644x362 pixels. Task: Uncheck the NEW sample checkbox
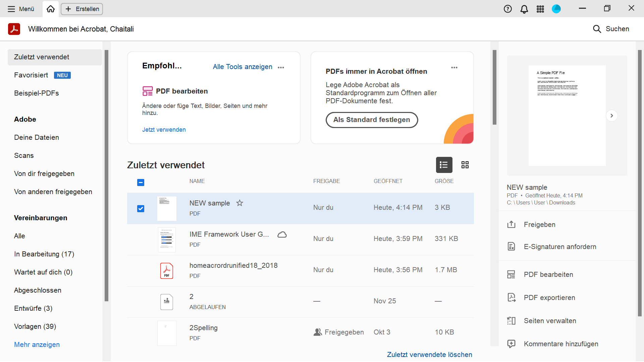click(x=141, y=208)
